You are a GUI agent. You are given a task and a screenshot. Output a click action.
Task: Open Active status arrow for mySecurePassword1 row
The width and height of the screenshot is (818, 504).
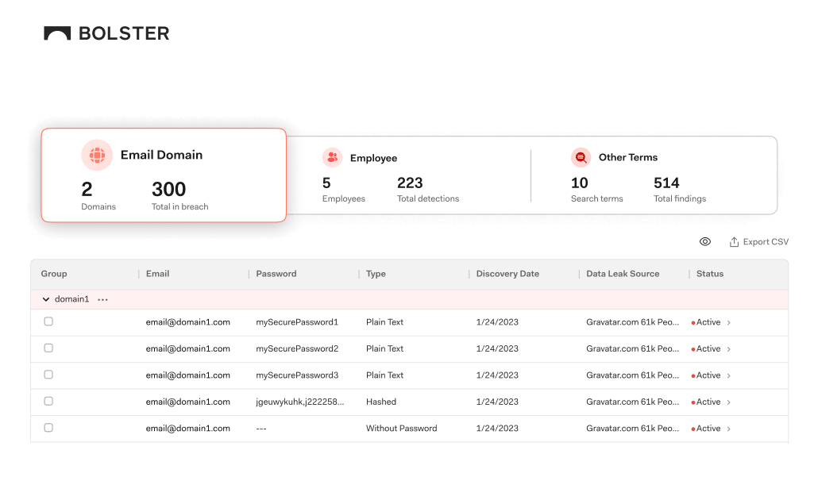point(729,322)
